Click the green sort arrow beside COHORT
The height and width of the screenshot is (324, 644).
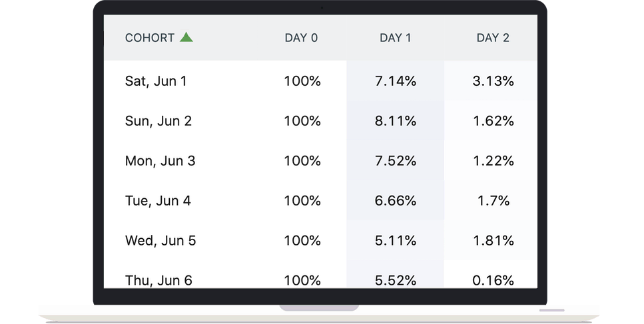click(186, 37)
